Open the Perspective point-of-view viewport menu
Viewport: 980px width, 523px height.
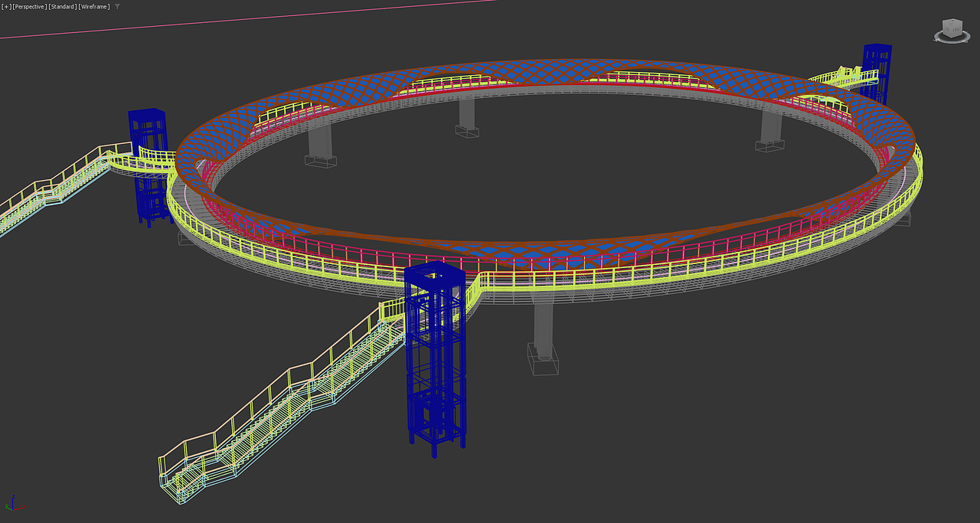[29, 7]
